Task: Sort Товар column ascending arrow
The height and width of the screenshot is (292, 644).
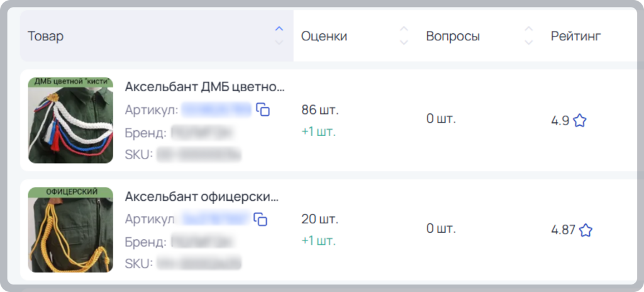Action: (x=279, y=29)
